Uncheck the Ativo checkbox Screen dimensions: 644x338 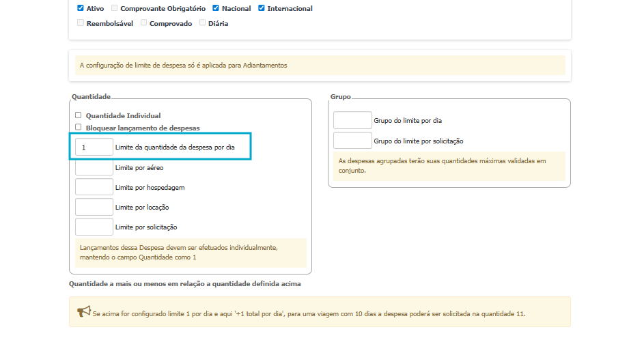coord(81,8)
